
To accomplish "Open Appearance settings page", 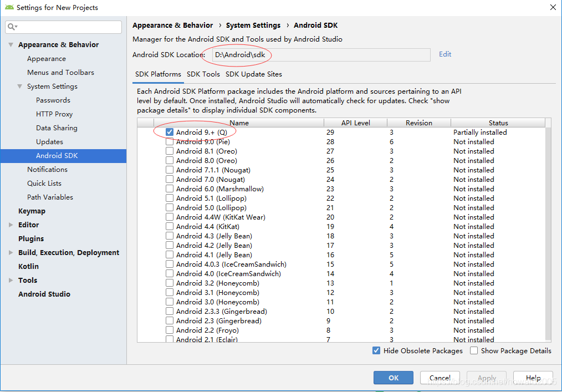I will [x=47, y=59].
